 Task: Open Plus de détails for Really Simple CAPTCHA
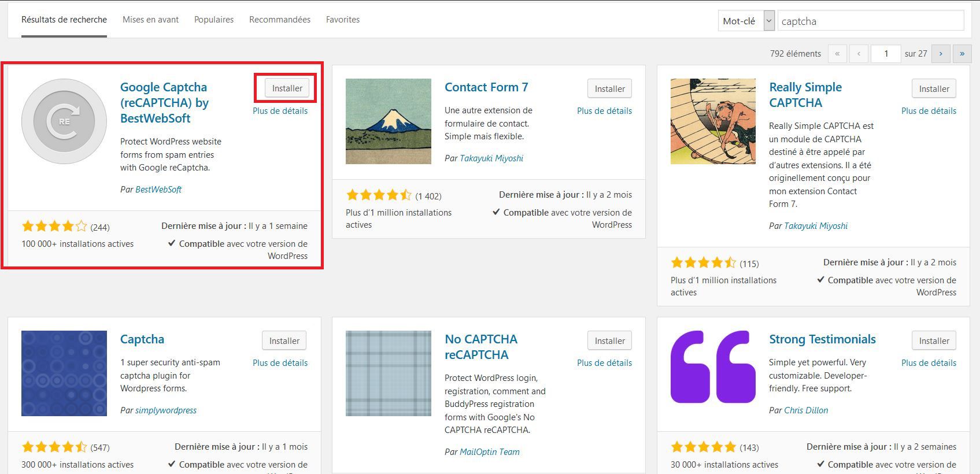(x=929, y=111)
